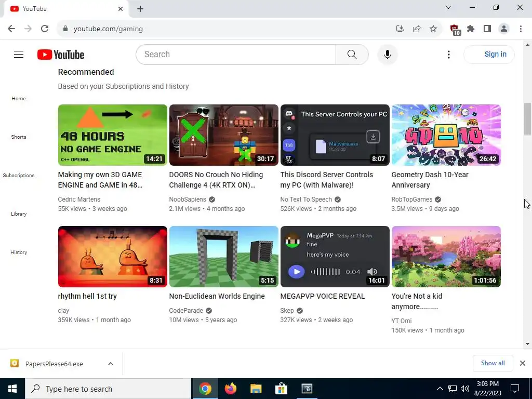
Task: Close the YouTube tab
Action: click(x=121, y=9)
